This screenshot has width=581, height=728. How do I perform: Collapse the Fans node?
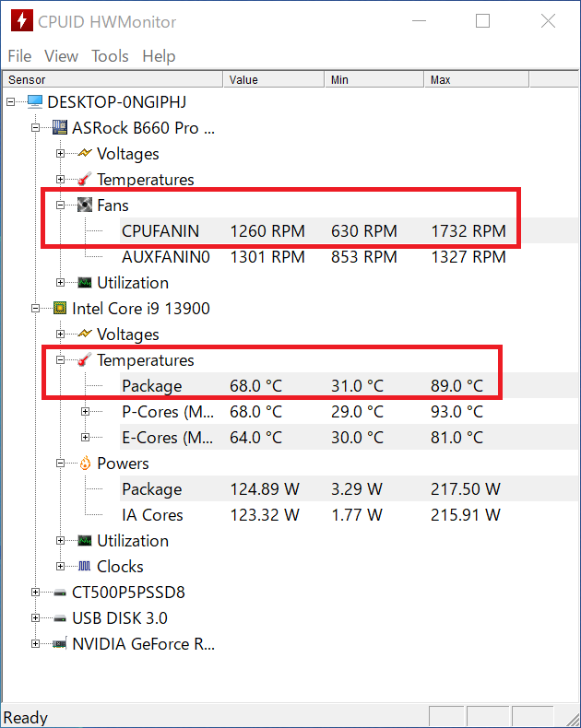coord(60,205)
